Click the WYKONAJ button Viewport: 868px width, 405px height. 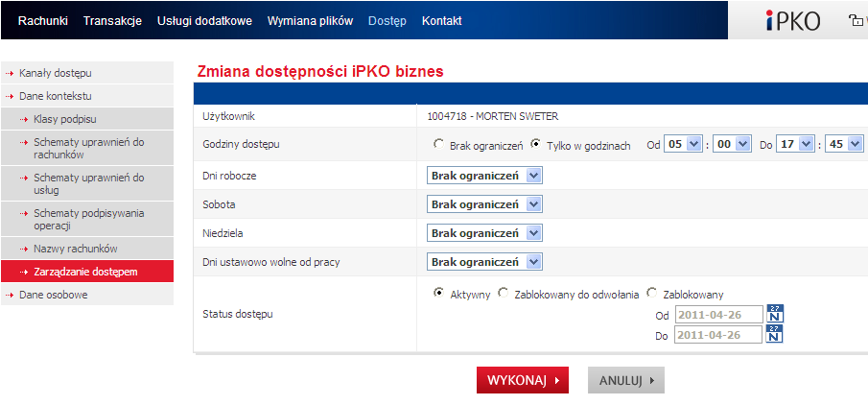click(x=523, y=381)
